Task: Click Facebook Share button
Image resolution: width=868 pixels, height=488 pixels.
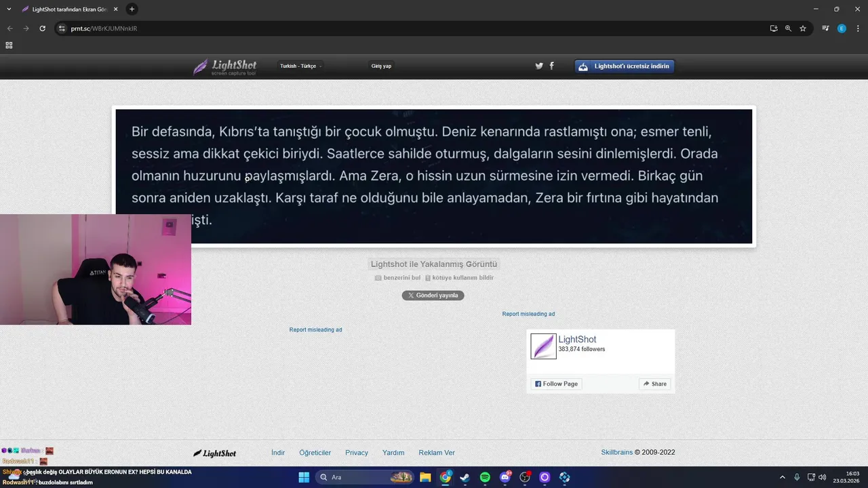Action: click(655, 384)
